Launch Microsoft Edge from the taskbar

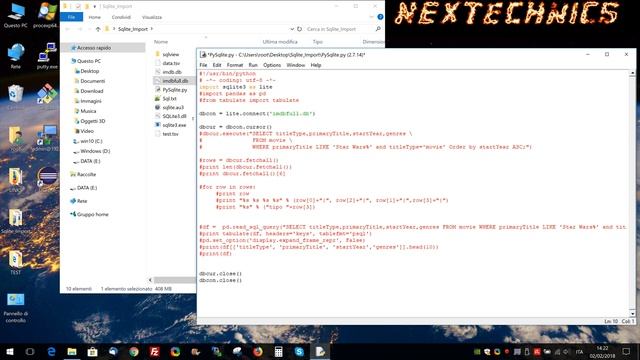click(x=51, y=351)
